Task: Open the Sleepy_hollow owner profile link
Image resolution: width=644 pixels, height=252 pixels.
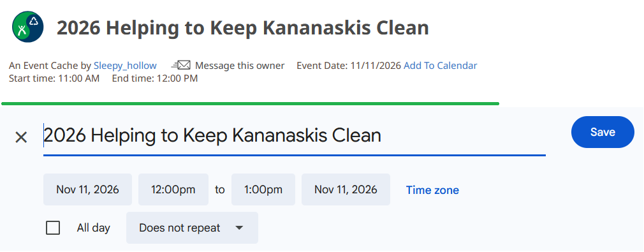Action: [125, 65]
